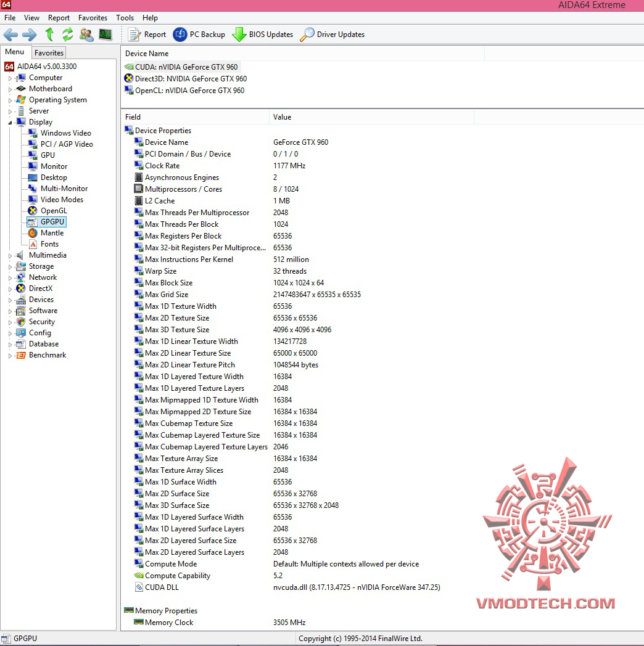
Task: Select the Monitor tree item
Action: pos(48,166)
